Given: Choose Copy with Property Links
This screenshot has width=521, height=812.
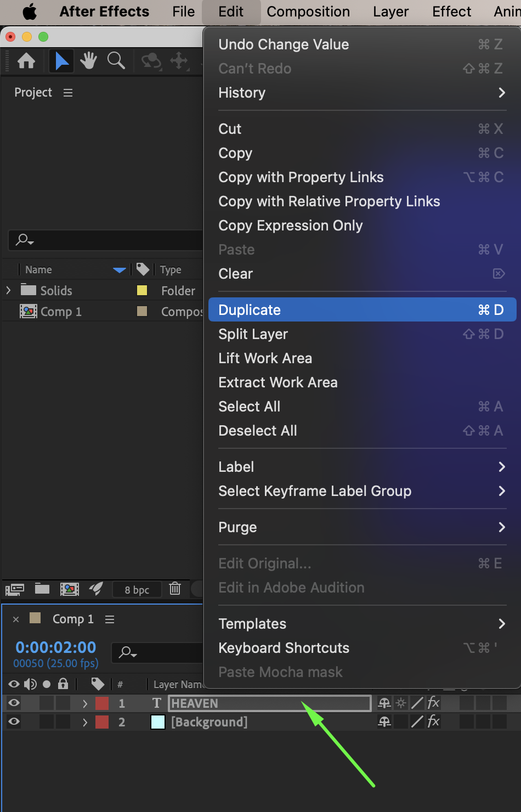Looking at the screenshot, I should (362, 177).
